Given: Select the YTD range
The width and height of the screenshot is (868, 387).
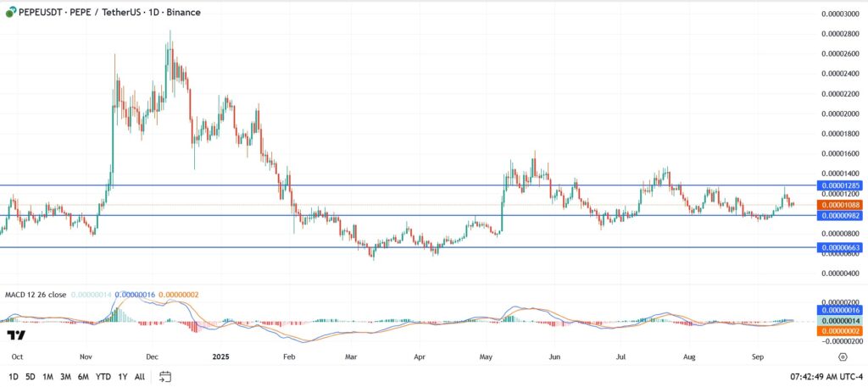Looking at the screenshot, I should click(x=103, y=376).
